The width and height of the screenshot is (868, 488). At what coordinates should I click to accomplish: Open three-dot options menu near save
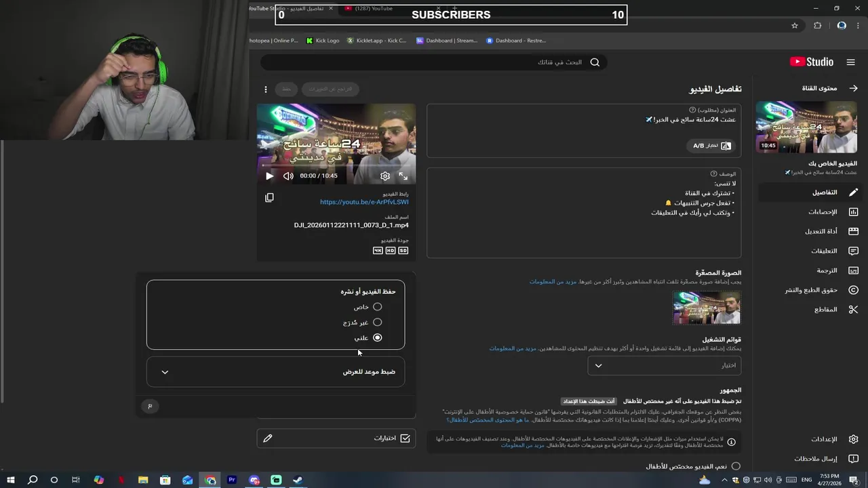(266, 89)
